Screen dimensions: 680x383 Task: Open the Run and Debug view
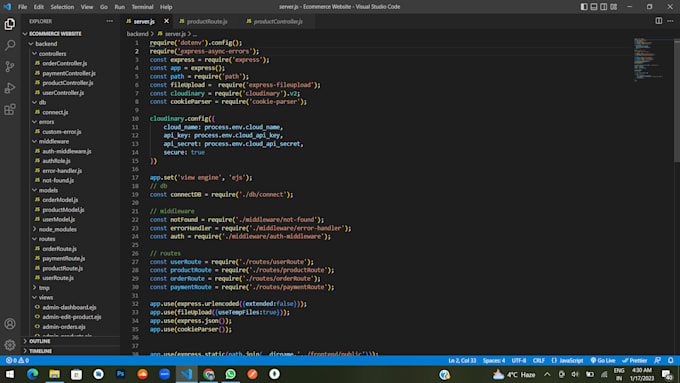(10, 88)
